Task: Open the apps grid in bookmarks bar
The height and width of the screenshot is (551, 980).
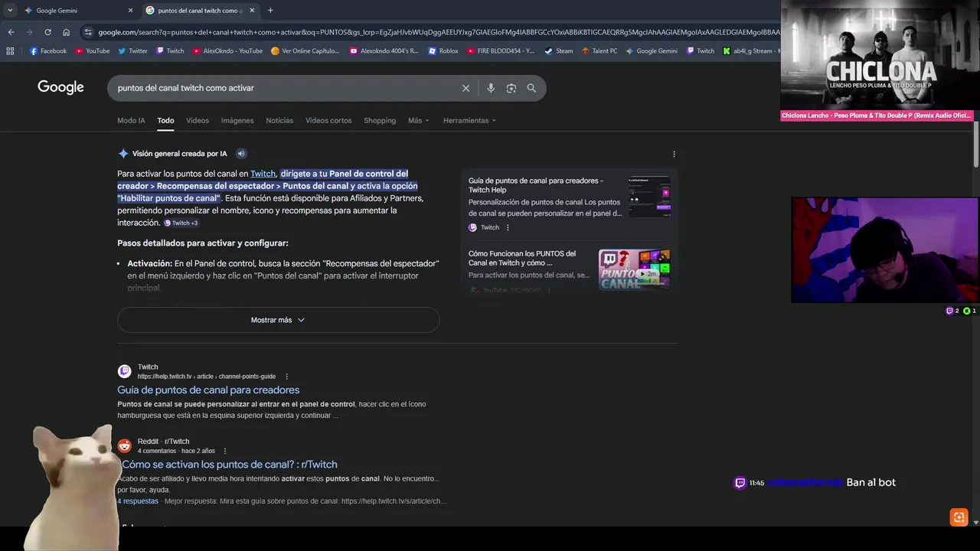Action: click(x=10, y=51)
